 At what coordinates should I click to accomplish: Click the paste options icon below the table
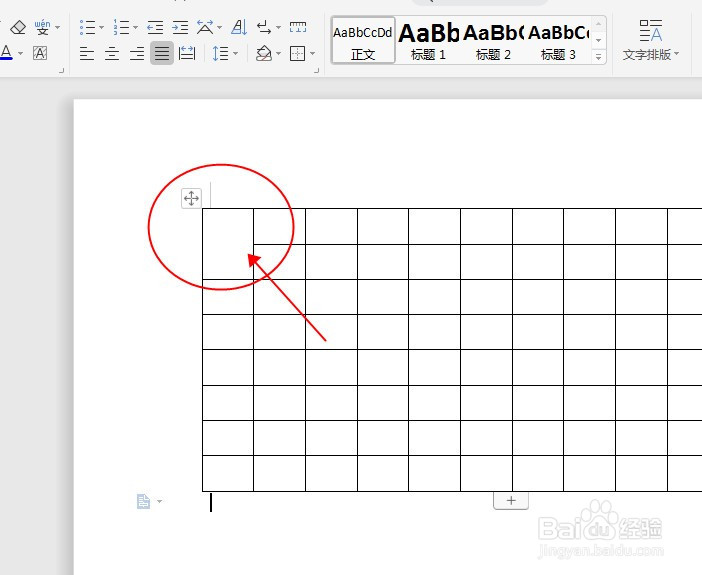[x=143, y=501]
